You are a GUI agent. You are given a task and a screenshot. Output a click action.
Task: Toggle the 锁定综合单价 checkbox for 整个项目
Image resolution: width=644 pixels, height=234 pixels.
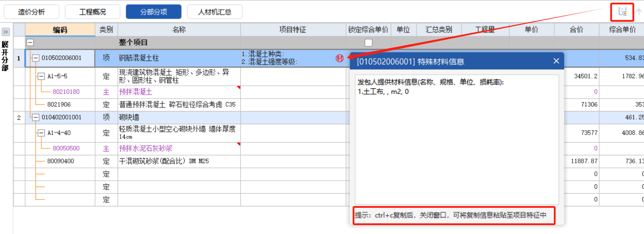(369, 43)
